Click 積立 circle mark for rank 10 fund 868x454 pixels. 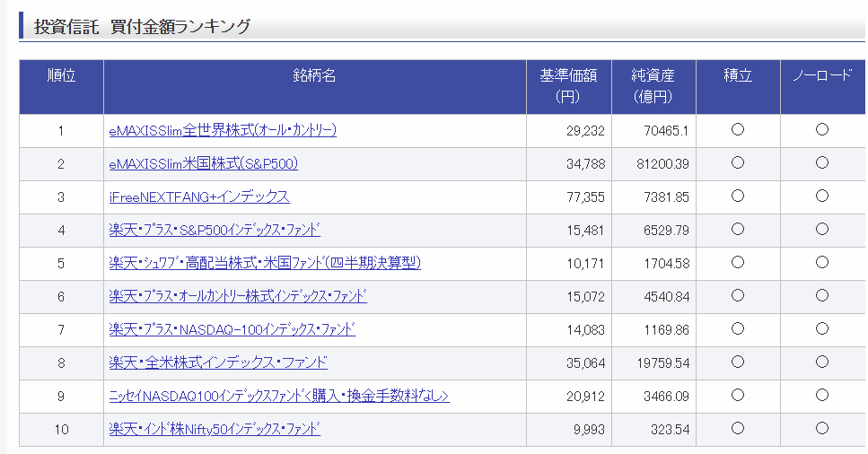point(737,429)
